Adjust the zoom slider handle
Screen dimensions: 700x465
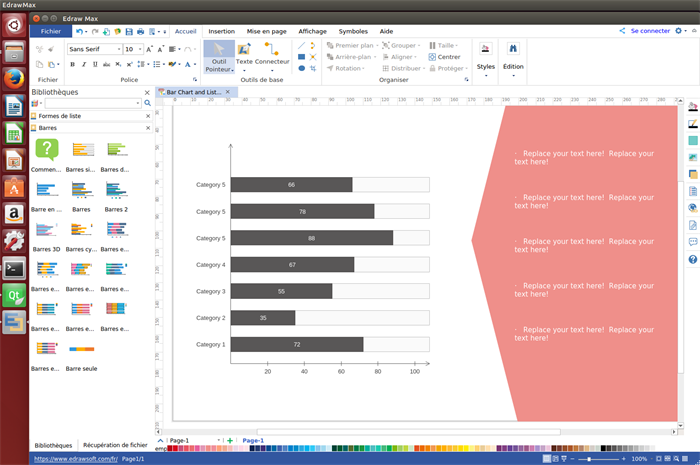point(589,459)
